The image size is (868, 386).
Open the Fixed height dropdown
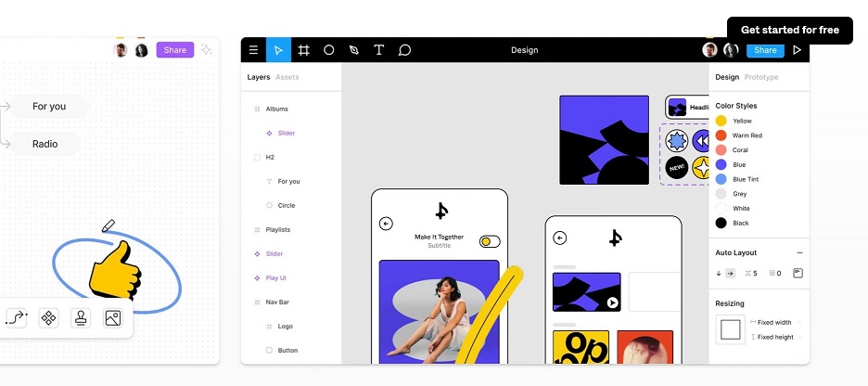pos(775,337)
